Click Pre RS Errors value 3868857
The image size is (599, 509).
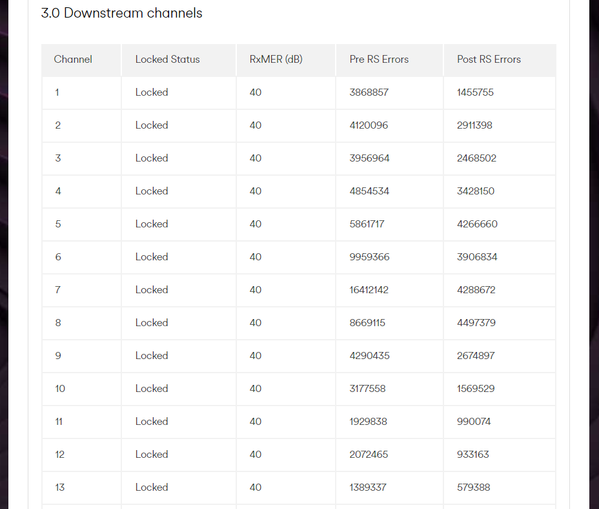tap(369, 92)
